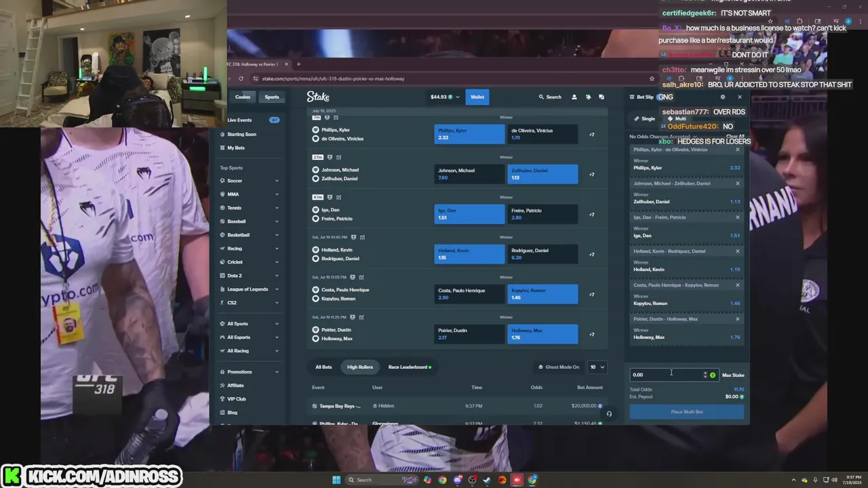This screenshot has height=488, width=868.
Task: Deselect Zellhuber, Daniel 1.13 odds button
Action: pos(542,174)
